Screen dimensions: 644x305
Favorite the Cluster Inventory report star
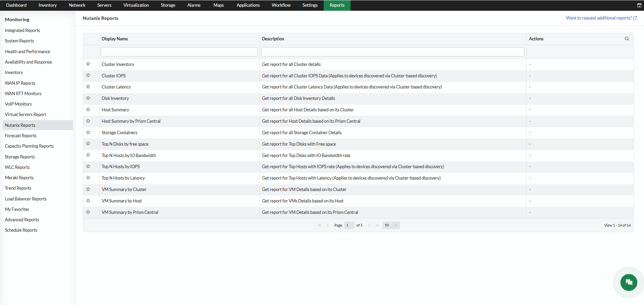click(x=88, y=64)
